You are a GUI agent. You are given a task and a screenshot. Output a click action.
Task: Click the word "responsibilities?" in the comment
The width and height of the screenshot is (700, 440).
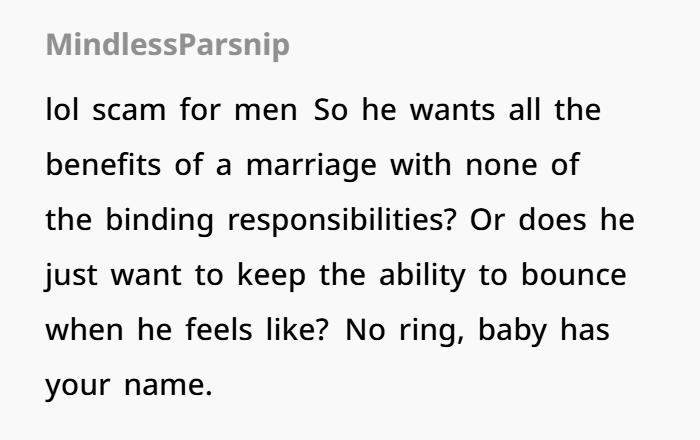(342, 220)
